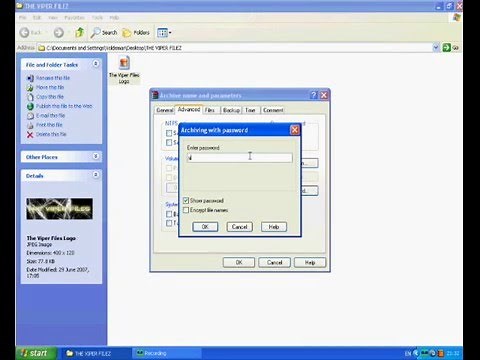The width and height of the screenshot is (480, 360).
Task: Open the Search pane
Action: 104,32
